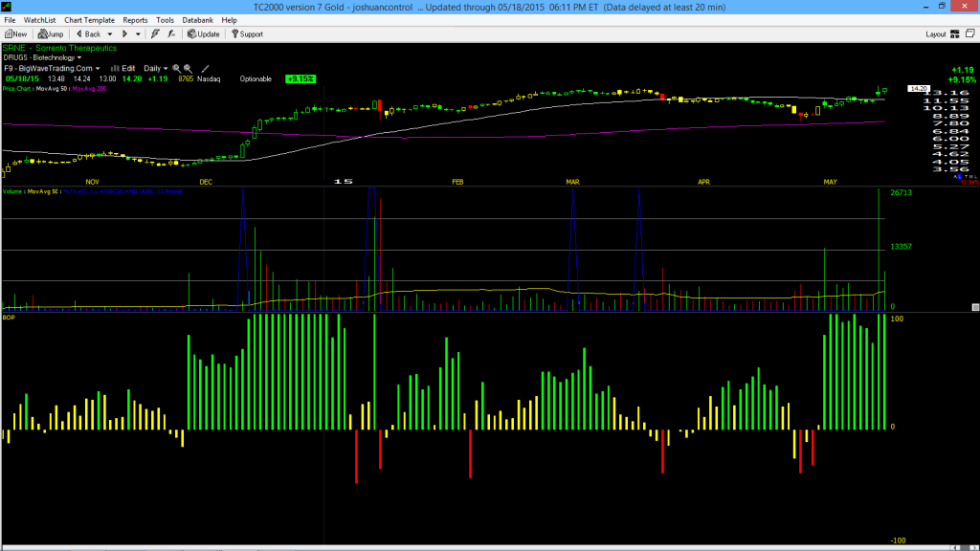The image size is (980, 551).
Task: Click the detach window icon beside Layout
Action: (970, 33)
